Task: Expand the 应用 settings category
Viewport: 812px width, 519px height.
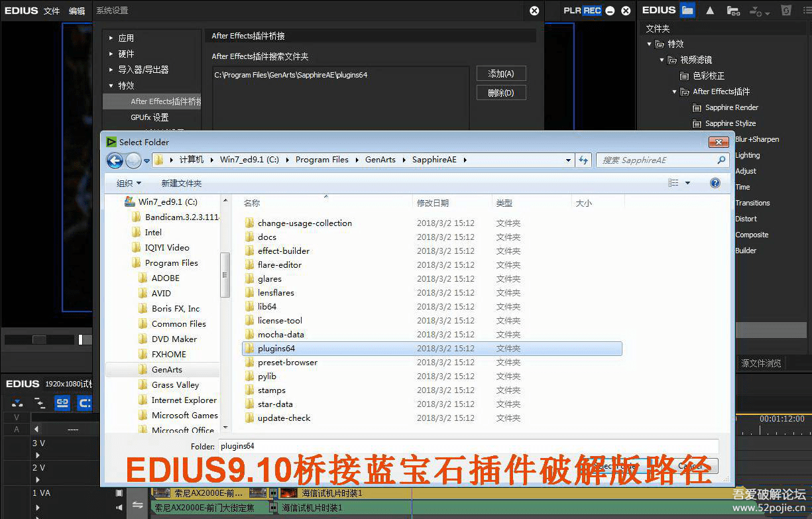Action: point(111,38)
